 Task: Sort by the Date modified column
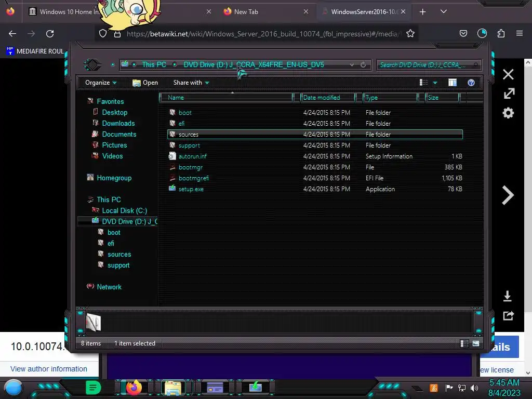click(328, 97)
